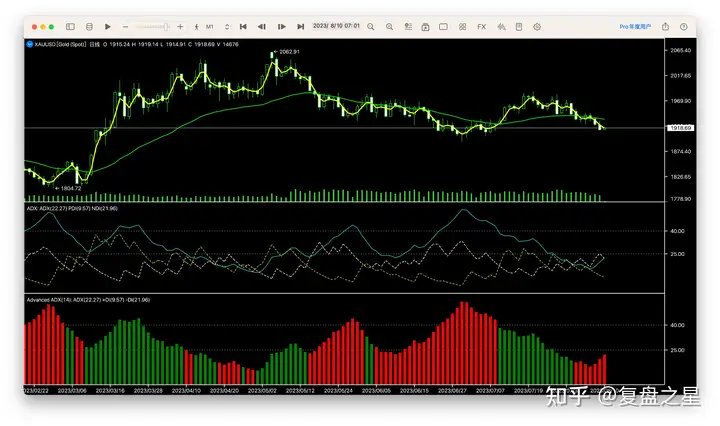720x426 pixels.
Task: Select the single window layout icon
Action: [x=443, y=27]
